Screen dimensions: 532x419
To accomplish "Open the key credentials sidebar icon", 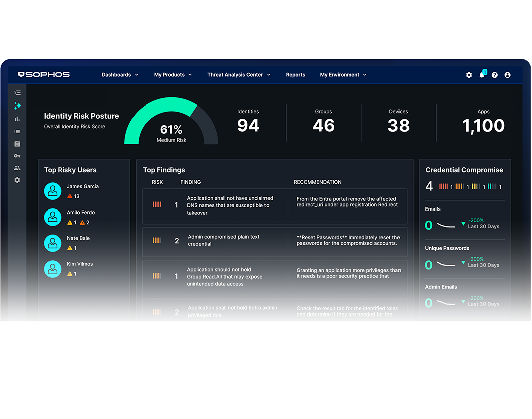I will pyautogui.click(x=17, y=156).
